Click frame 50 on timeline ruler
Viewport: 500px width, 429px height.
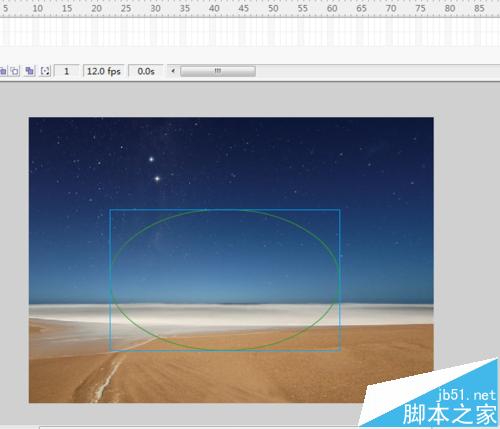click(273, 8)
